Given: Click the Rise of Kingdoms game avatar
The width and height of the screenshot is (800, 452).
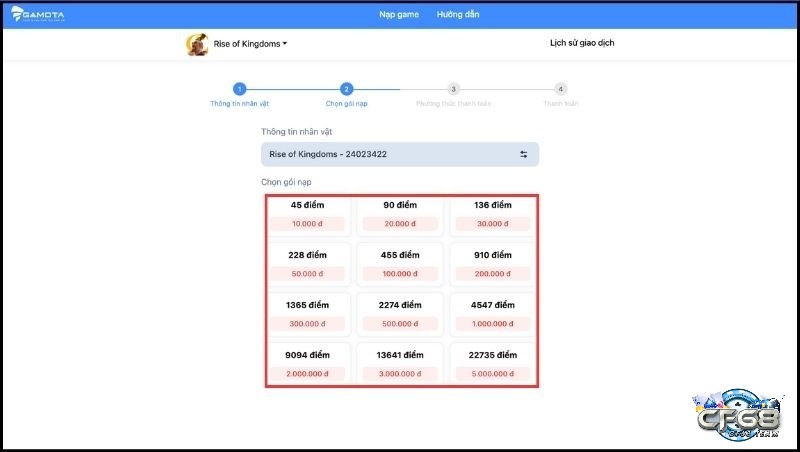Looking at the screenshot, I should [197, 44].
